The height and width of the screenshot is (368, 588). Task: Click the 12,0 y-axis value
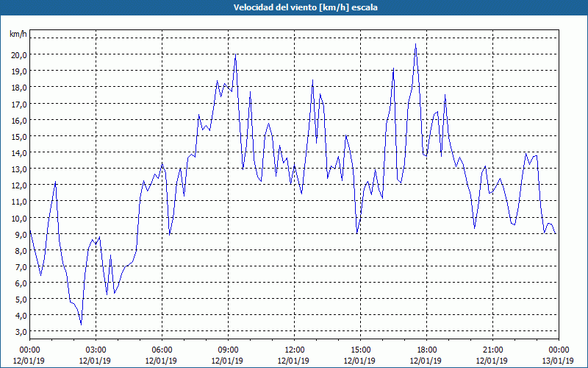[19, 185]
